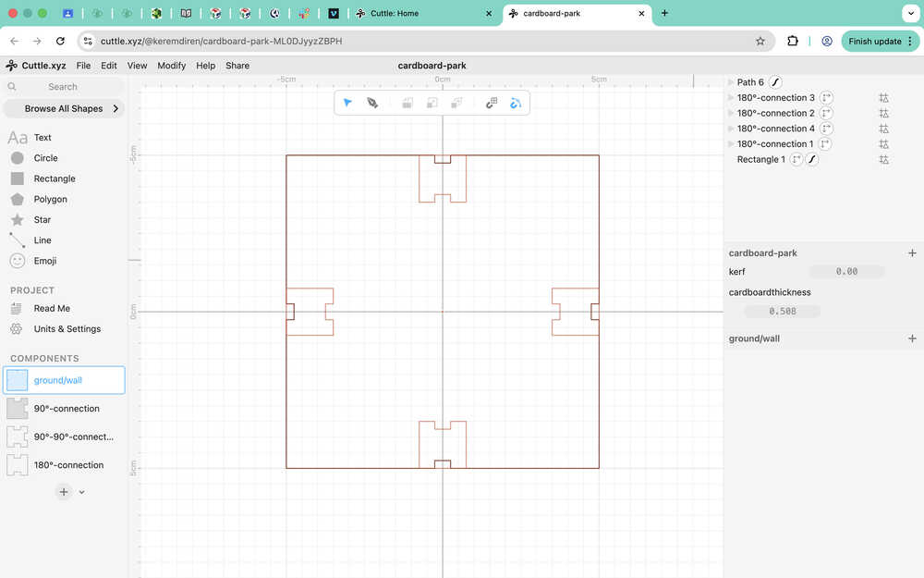Edit the kerf value field
Viewport: 924px width, 578px height.
pos(846,271)
